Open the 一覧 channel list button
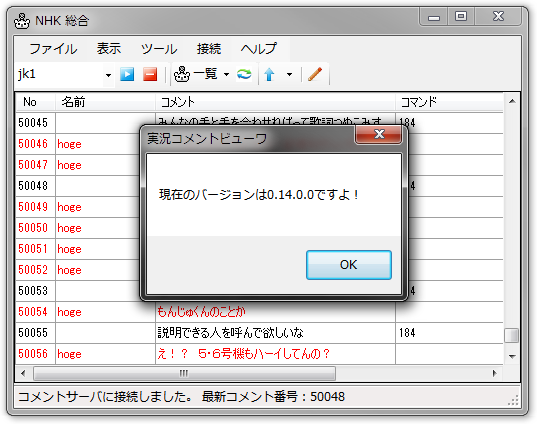The width and height of the screenshot is (537, 424). coord(195,74)
